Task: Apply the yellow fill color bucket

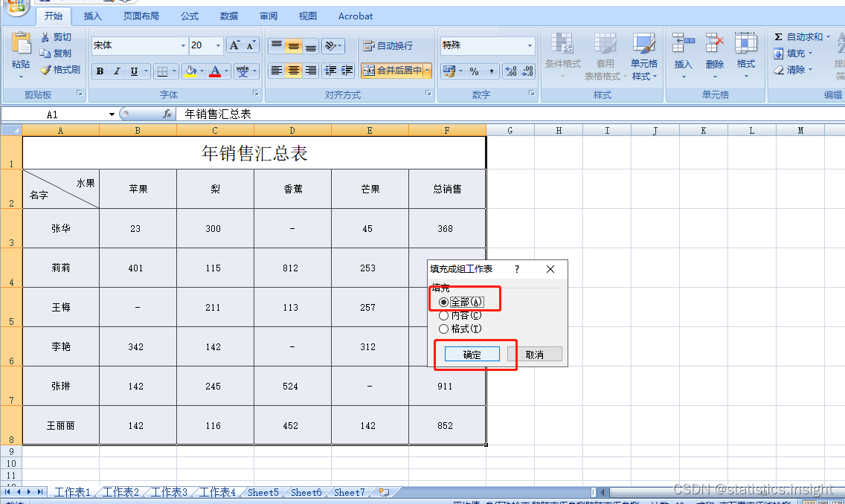Action: (x=190, y=71)
